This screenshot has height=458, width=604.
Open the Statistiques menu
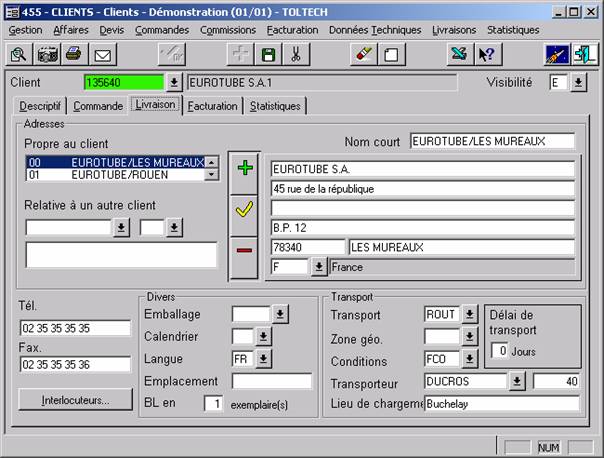click(513, 30)
